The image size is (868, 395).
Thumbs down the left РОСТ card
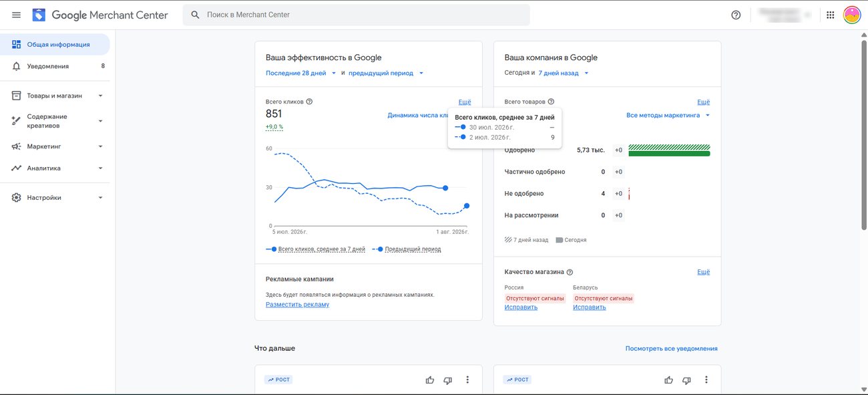(448, 380)
